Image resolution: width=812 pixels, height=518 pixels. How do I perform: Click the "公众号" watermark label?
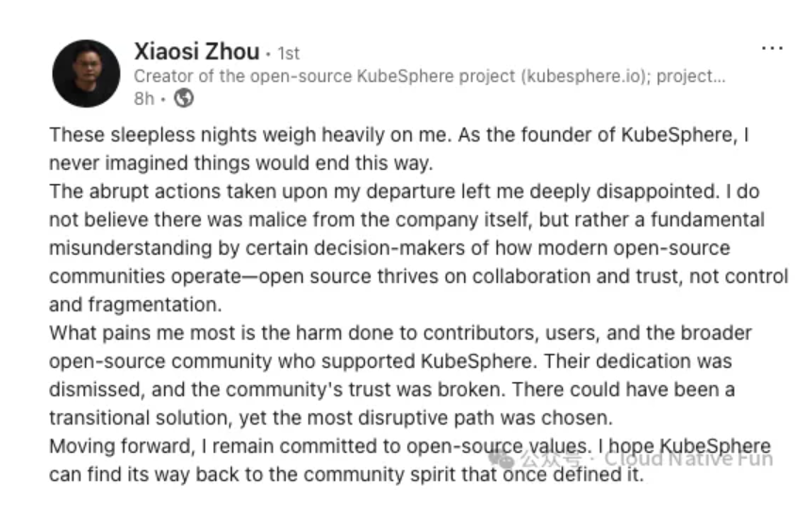pos(547,460)
